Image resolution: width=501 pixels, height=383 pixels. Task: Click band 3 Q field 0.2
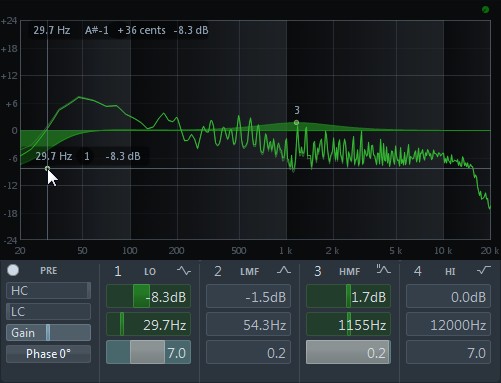(x=348, y=352)
